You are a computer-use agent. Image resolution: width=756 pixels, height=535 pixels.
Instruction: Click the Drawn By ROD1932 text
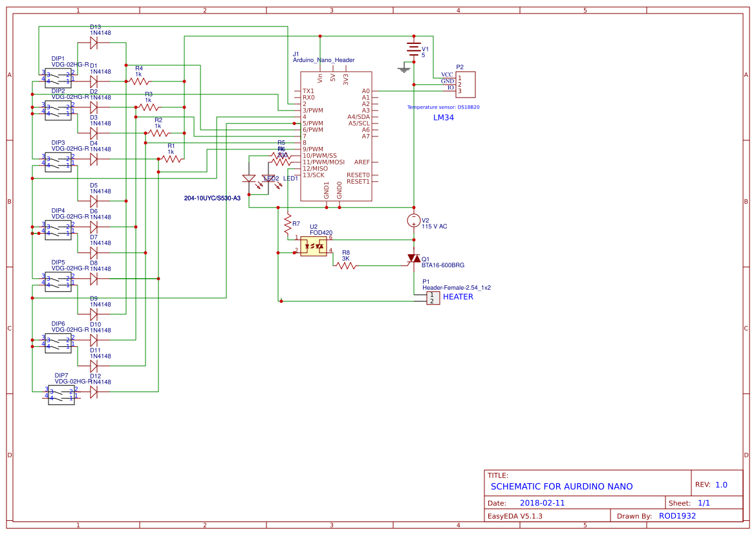point(678,516)
